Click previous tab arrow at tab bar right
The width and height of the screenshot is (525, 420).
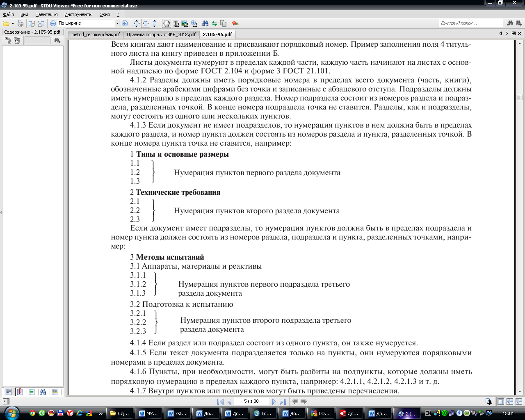(500, 34)
